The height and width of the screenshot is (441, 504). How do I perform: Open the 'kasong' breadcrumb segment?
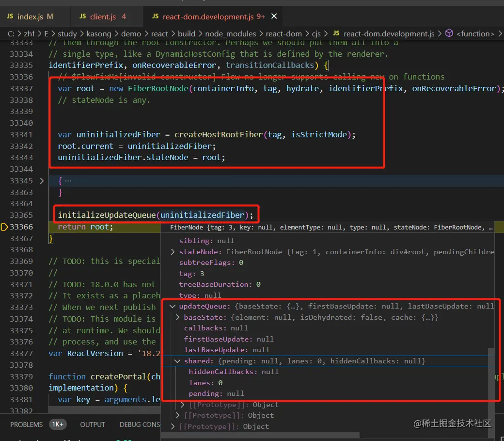(x=99, y=34)
